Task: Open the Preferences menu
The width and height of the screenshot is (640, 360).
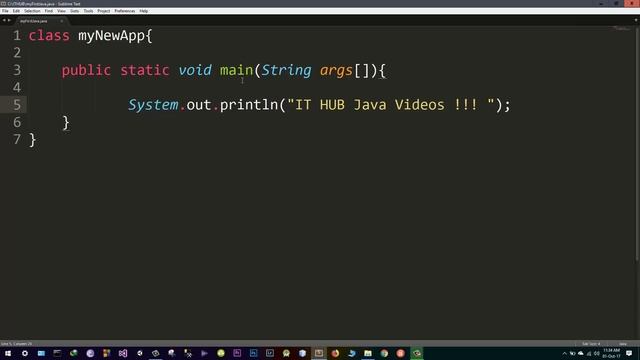Action: pos(124,11)
